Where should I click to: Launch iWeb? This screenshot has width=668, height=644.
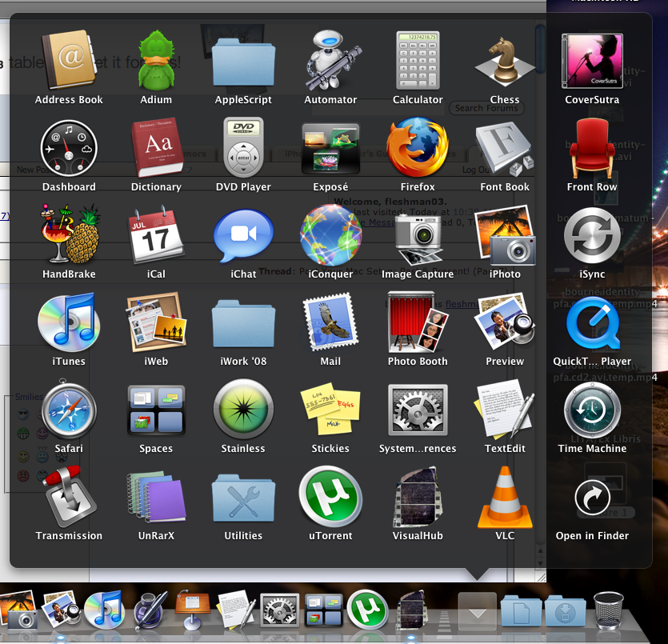coord(156,322)
